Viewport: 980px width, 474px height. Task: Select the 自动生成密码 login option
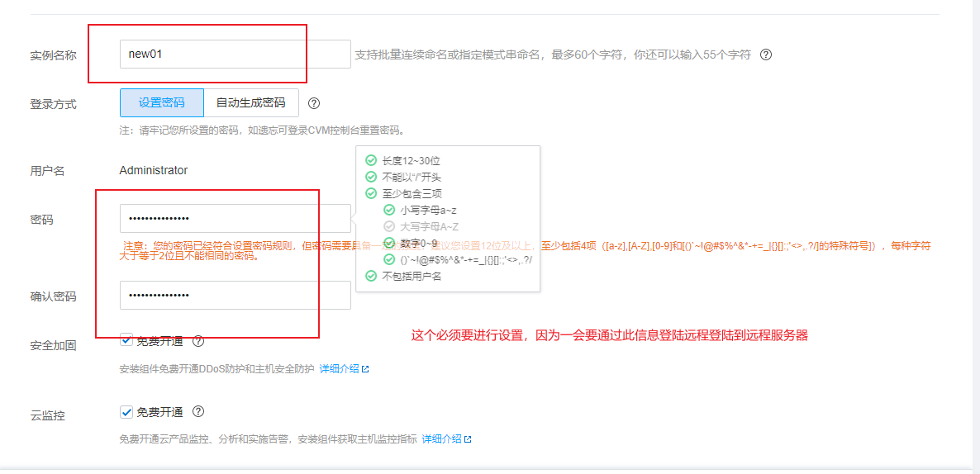tap(251, 103)
